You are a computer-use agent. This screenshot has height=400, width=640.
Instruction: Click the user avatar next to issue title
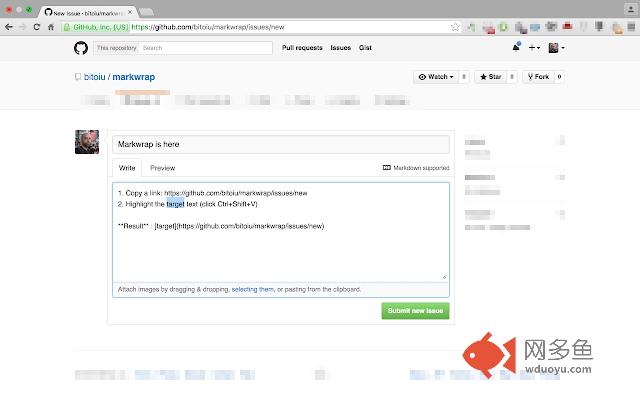tap(87, 142)
